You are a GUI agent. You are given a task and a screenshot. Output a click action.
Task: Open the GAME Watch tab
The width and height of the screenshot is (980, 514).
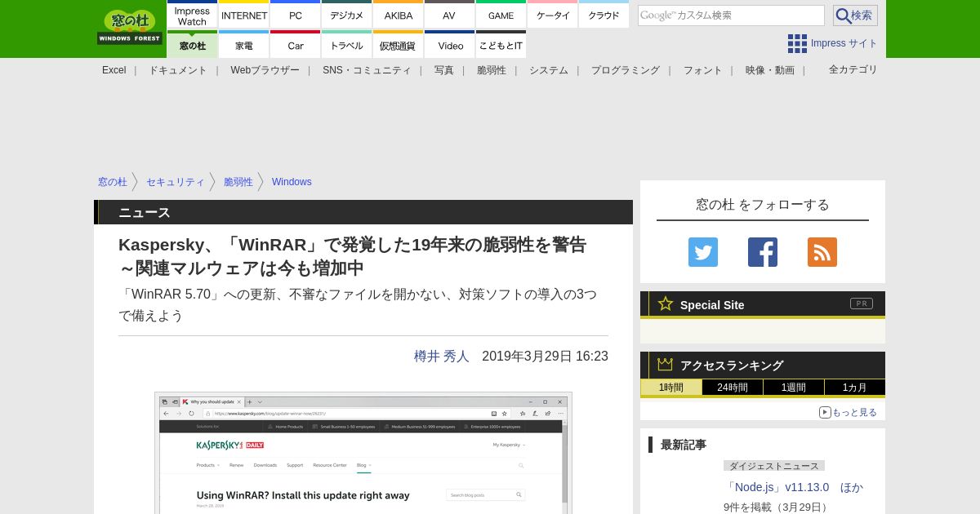pos(501,15)
